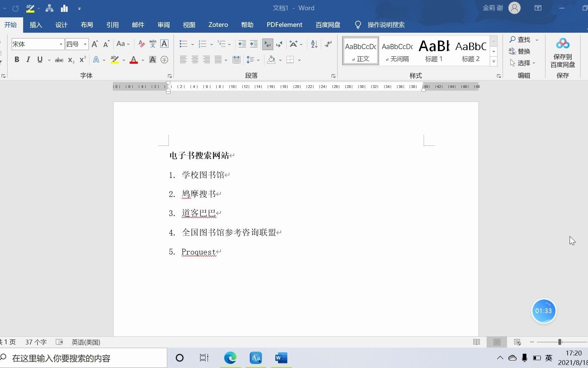Toggle strikethrough formatting
Image resolution: width=588 pixels, height=368 pixels.
(x=59, y=60)
